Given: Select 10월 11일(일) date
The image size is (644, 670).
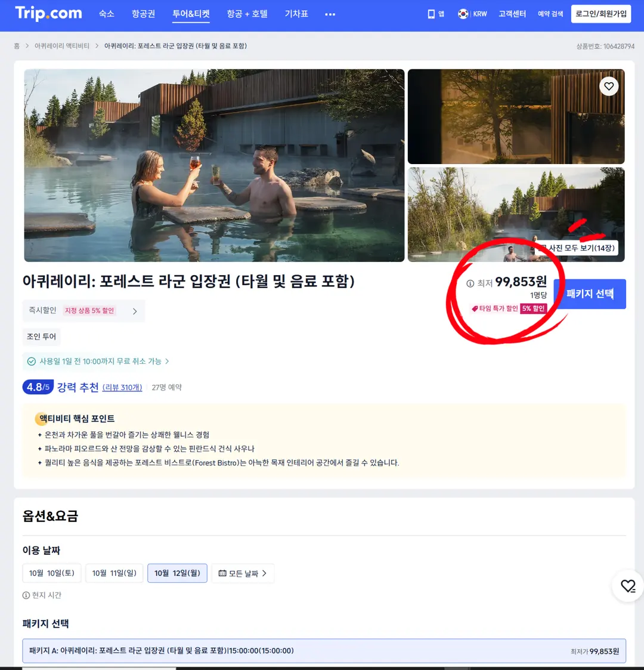Looking at the screenshot, I should [x=114, y=573].
